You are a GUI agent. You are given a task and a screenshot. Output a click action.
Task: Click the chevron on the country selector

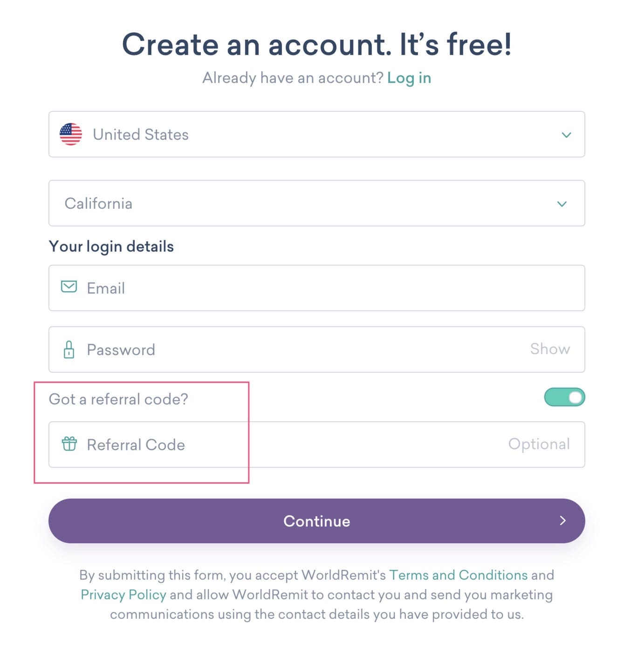point(566,135)
